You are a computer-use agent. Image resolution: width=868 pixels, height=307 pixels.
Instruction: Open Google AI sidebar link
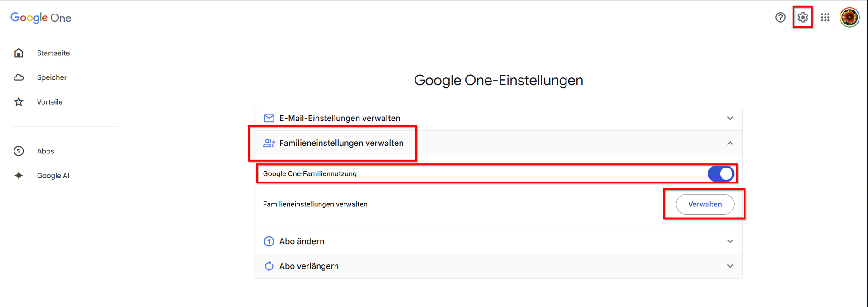point(53,176)
